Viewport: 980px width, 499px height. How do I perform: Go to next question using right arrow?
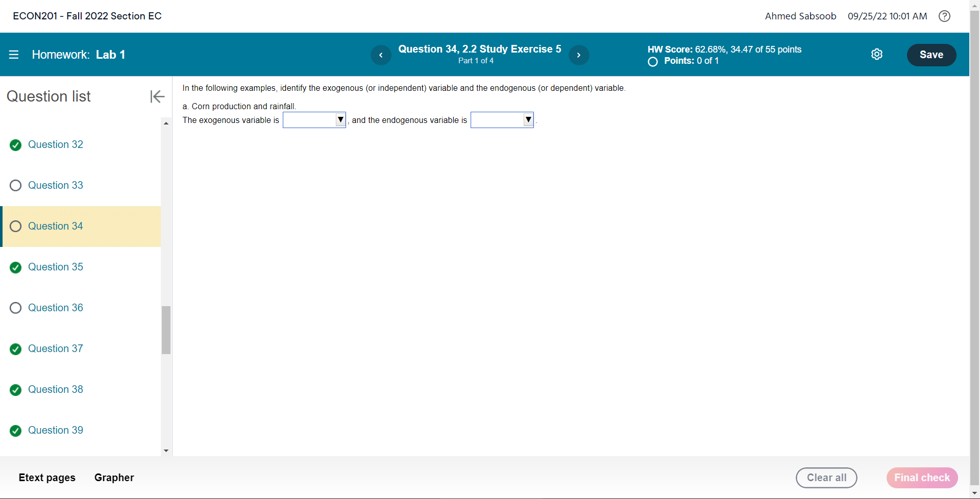(x=579, y=55)
